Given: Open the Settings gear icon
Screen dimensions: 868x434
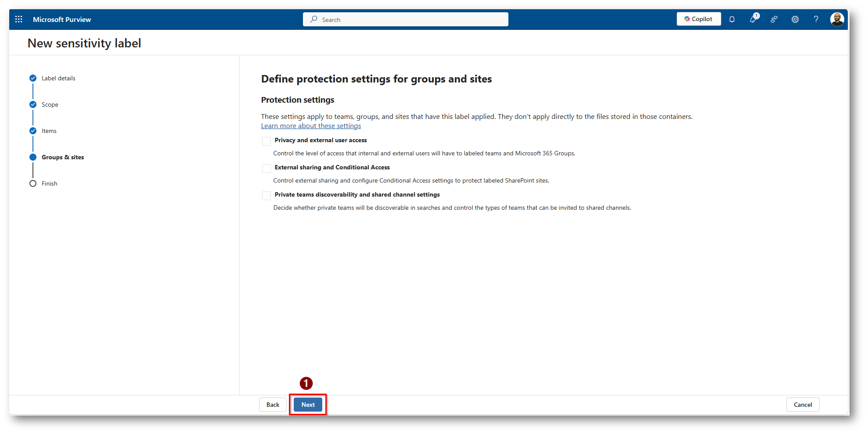Looking at the screenshot, I should (795, 19).
